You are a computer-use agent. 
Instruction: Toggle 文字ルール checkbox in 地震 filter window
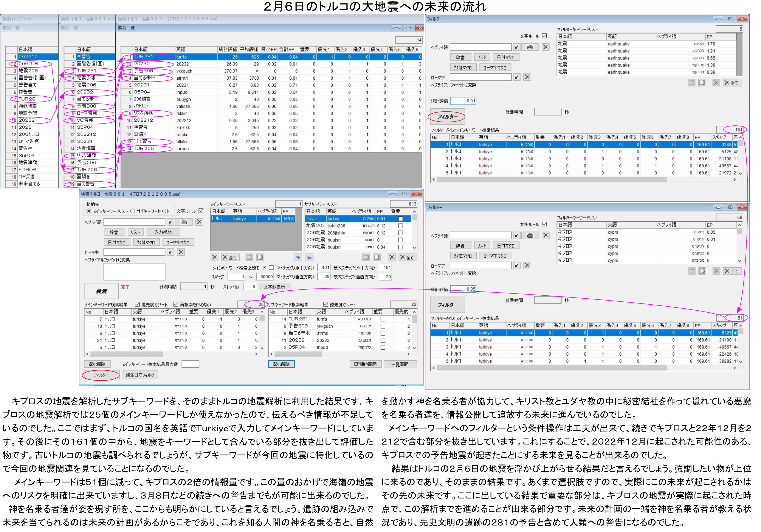click(x=544, y=36)
